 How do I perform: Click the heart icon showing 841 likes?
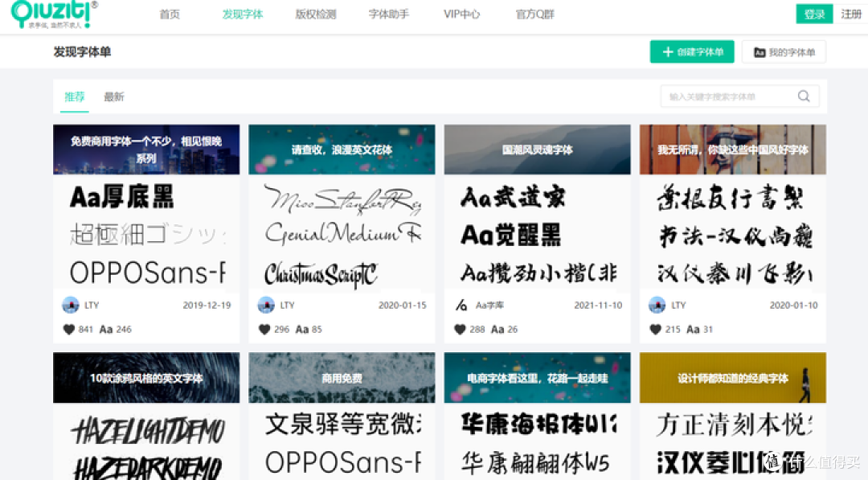pos(68,330)
